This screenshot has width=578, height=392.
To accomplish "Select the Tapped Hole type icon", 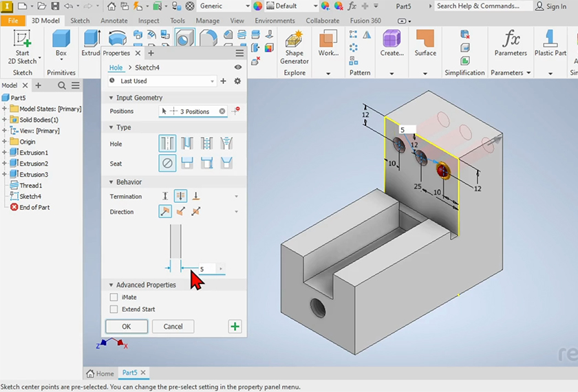I will 206,143.
